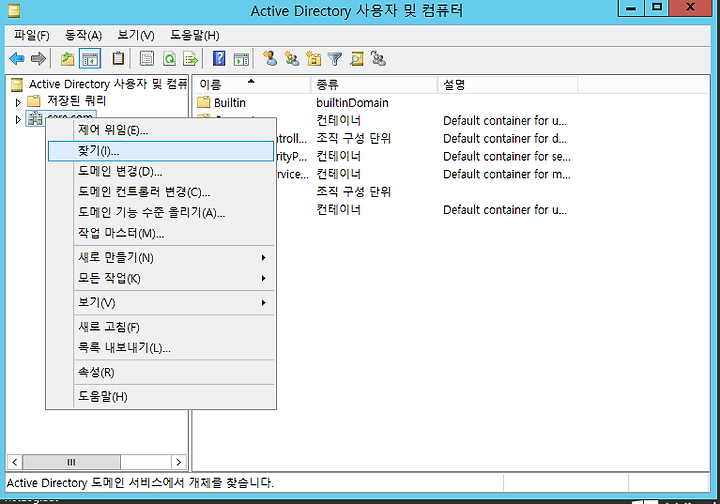Open the 동작(A) menu
Viewport: 720px width, 504px height.
point(83,35)
